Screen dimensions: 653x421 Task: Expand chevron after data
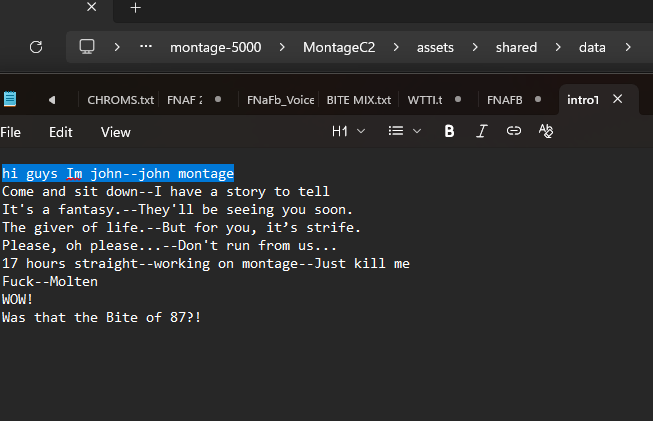[x=628, y=47]
